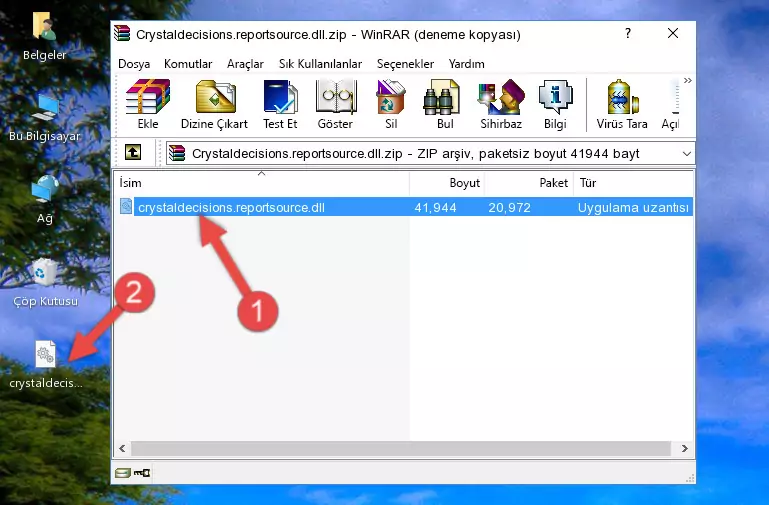Click the drive icon in status bar
Image resolution: width=769 pixels, height=505 pixels.
coord(123,473)
